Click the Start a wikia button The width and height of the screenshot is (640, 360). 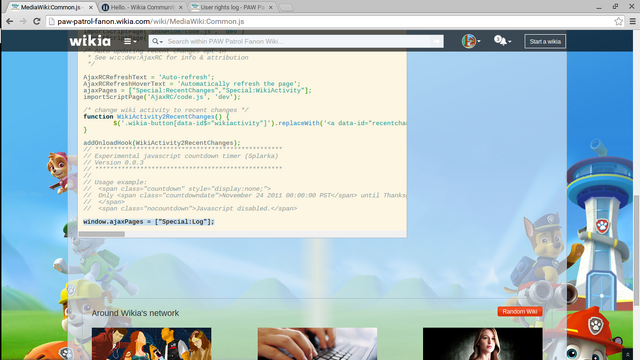click(545, 41)
